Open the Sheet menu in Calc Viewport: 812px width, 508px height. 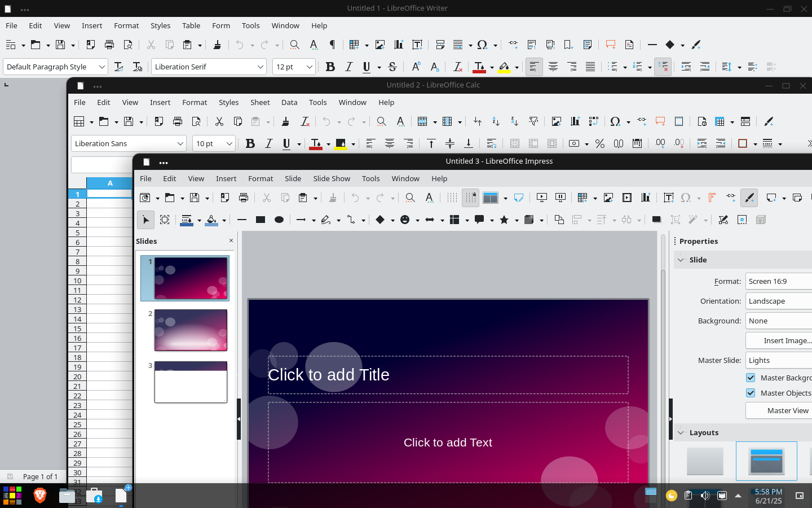(x=260, y=102)
